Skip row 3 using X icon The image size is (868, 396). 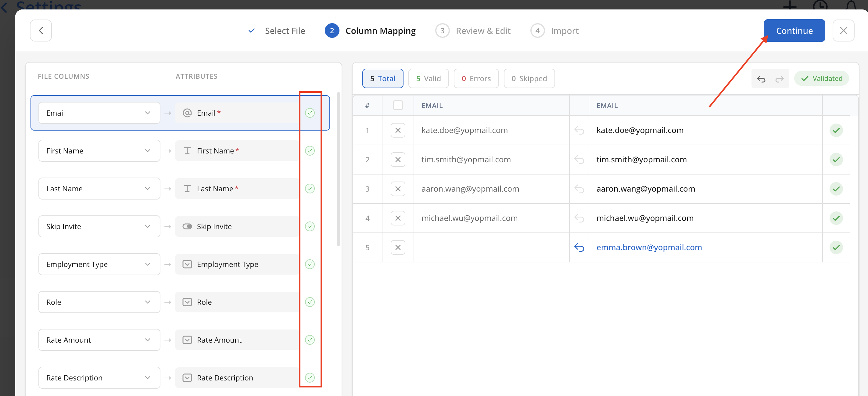click(398, 189)
